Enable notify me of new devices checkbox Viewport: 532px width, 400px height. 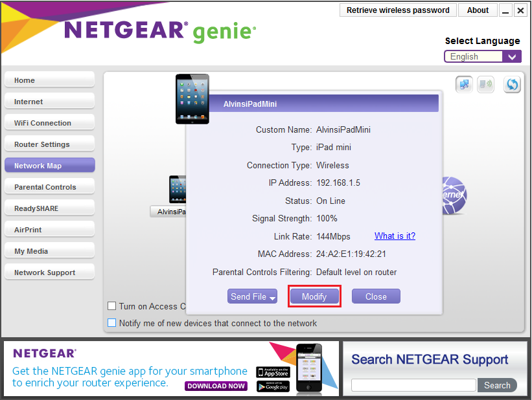click(x=111, y=322)
